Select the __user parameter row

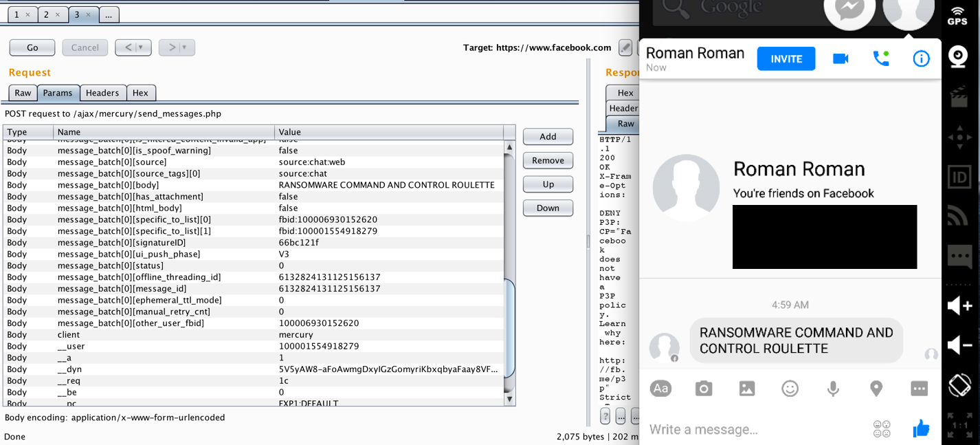254,346
